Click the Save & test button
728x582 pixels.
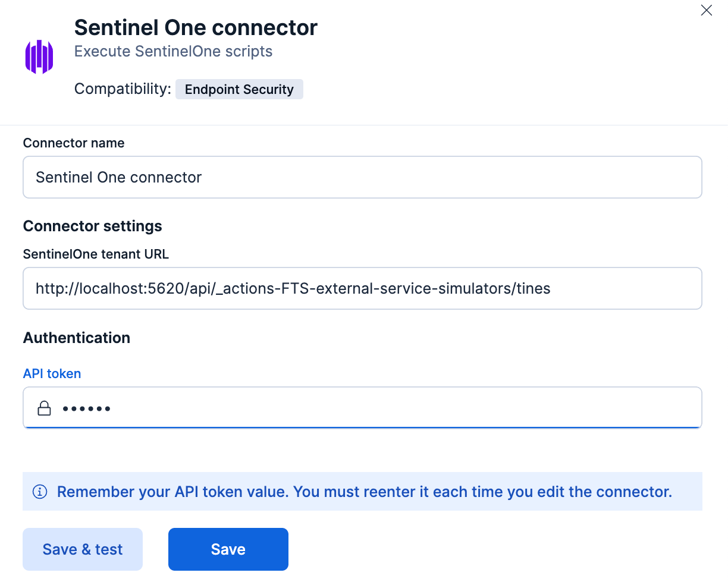click(x=82, y=549)
